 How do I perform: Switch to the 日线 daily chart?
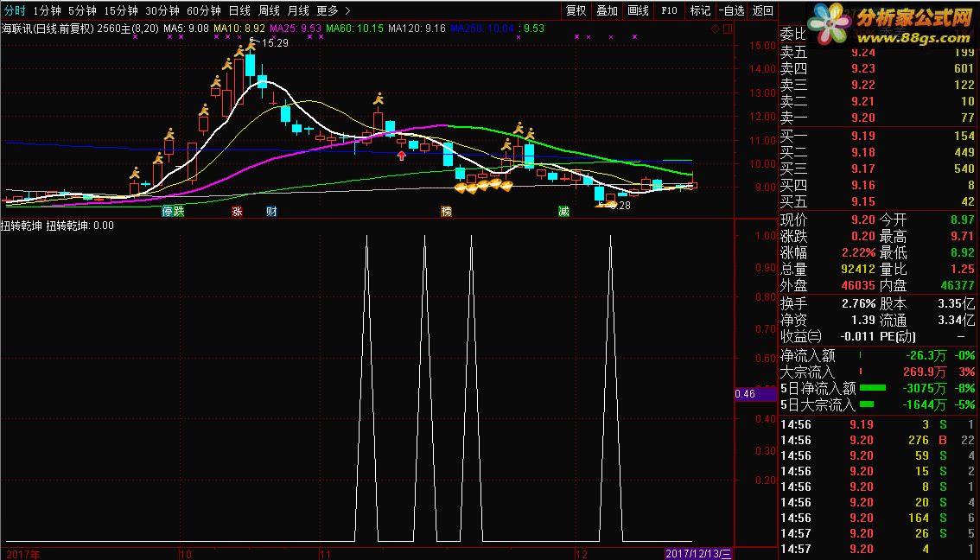239,10
